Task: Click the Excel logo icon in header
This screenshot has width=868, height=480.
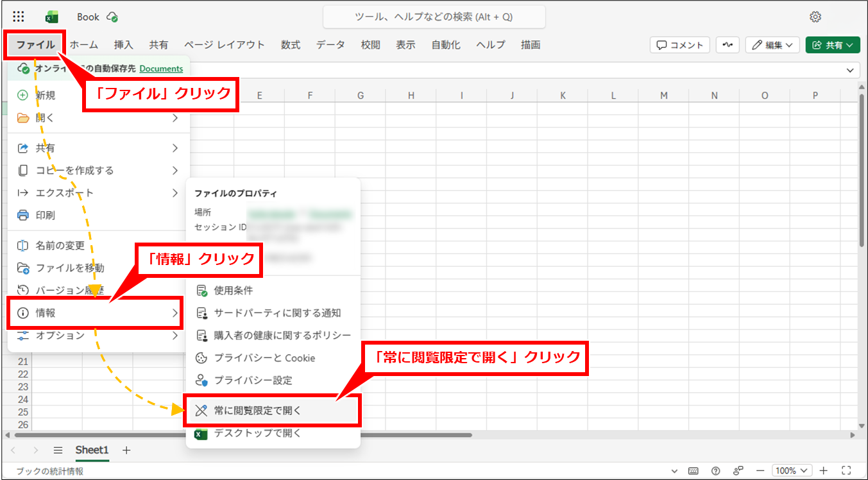Action: 52,17
